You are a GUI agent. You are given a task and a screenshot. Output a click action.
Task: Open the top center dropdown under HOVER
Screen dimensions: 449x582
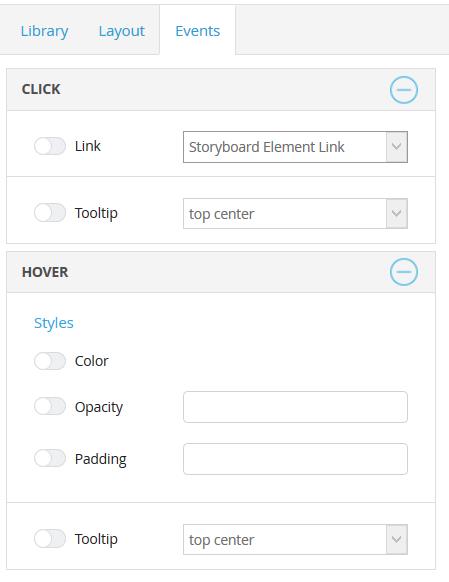[295, 539]
